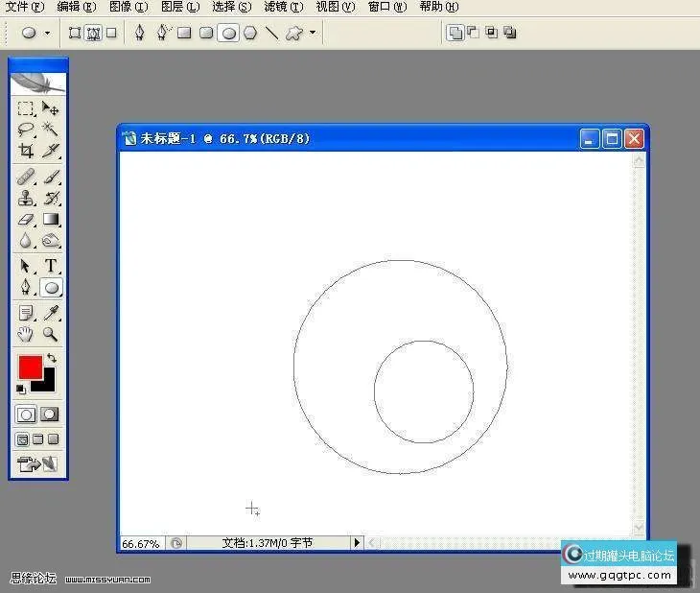This screenshot has width=700, height=593.
Task: Select the Eraser tool
Action: click(x=26, y=219)
